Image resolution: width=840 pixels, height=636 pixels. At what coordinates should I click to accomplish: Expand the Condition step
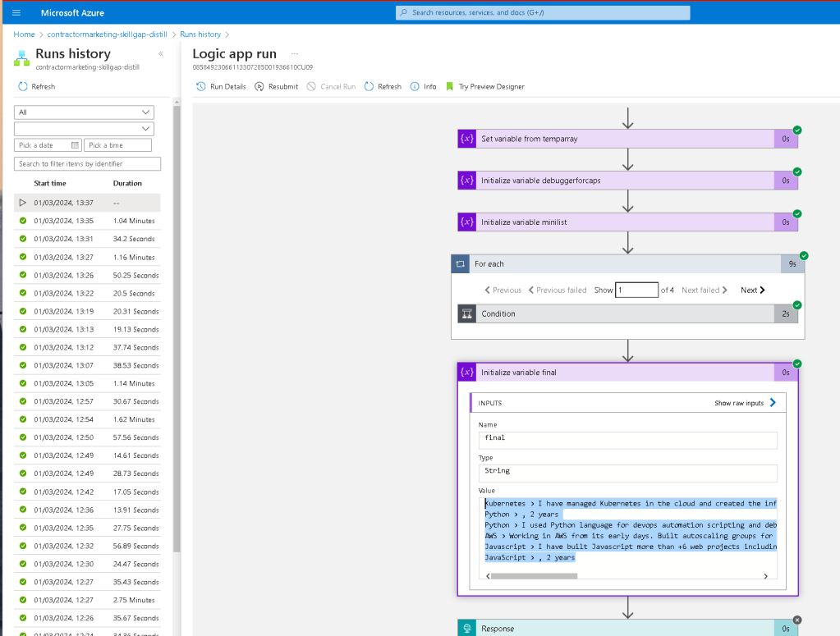(628, 313)
